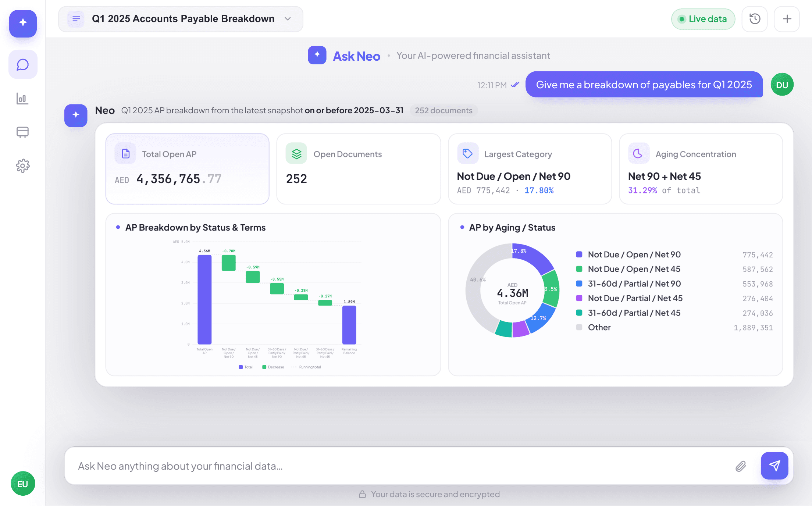This screenshot has height=506, width=812.
Task: Click the Not Due / Open / Net 90 swatch
Action: 579,254
